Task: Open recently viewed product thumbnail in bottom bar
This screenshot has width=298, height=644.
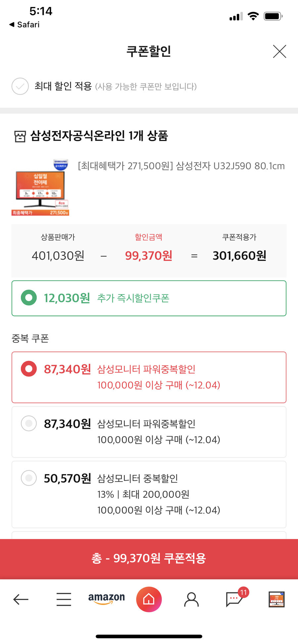Action: click(276, 599)
